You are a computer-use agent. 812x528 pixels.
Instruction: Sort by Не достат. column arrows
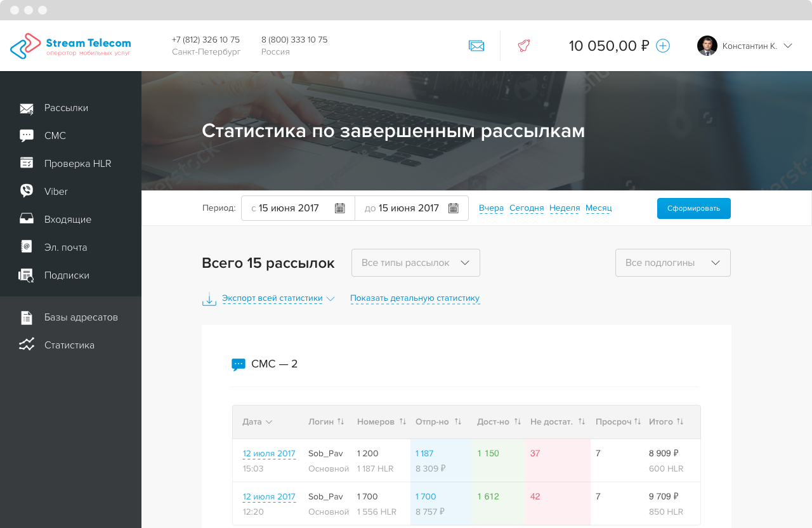click(x=582, y=422)
